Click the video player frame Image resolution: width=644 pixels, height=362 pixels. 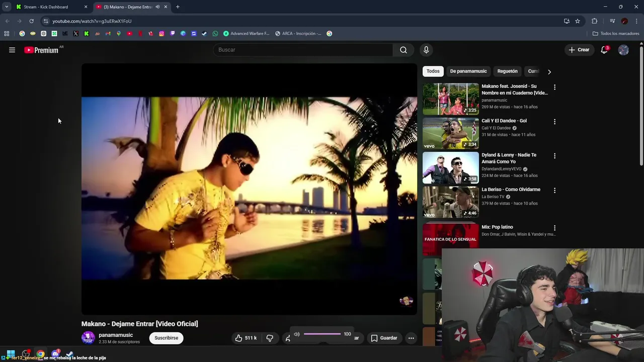tap(249, 189)
